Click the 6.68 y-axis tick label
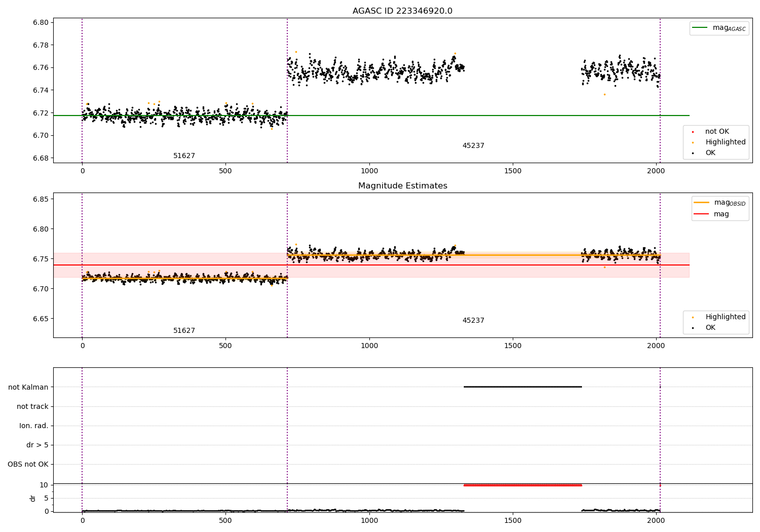 pyautogui.click(x=41, y=158)
